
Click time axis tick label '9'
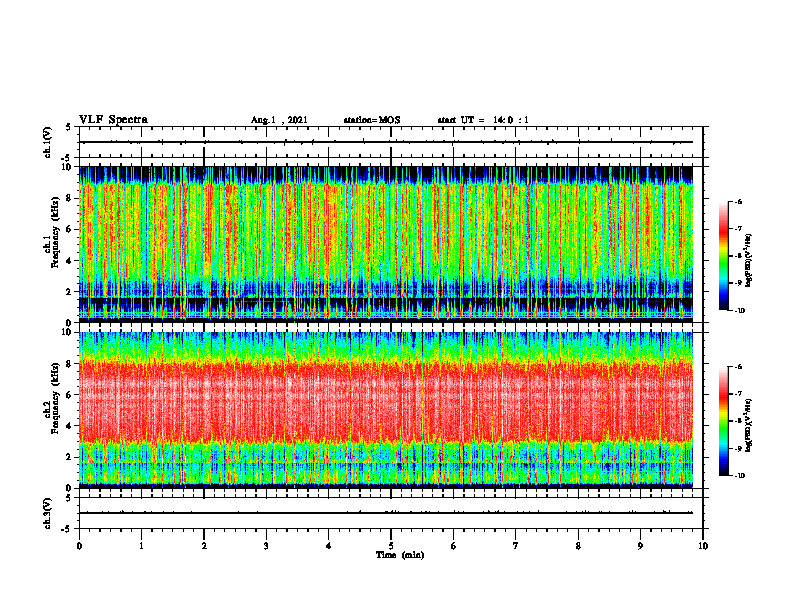coord(640,546)
